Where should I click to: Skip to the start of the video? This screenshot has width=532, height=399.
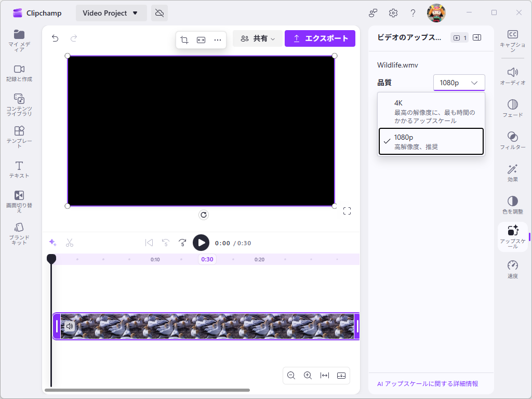coord(149,243)
